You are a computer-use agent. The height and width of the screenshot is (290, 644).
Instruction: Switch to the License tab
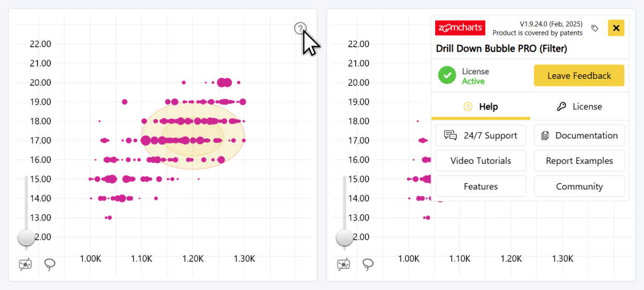[x=580, y=106]
